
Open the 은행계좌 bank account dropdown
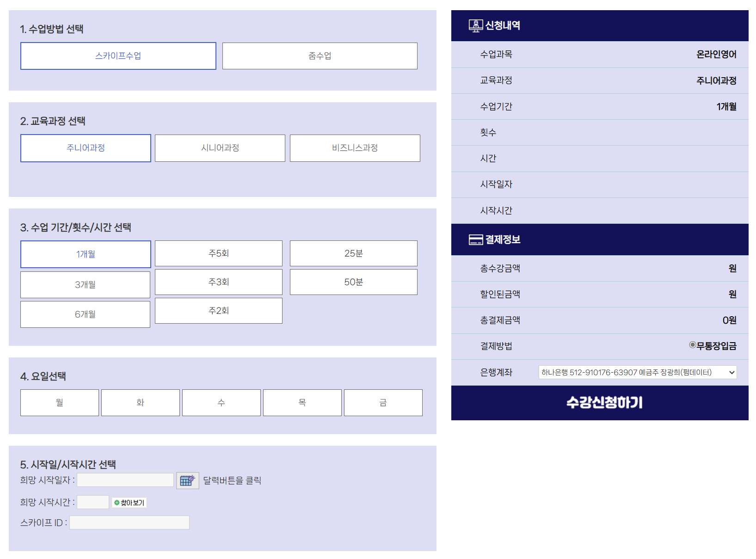[x=637, y=372]
